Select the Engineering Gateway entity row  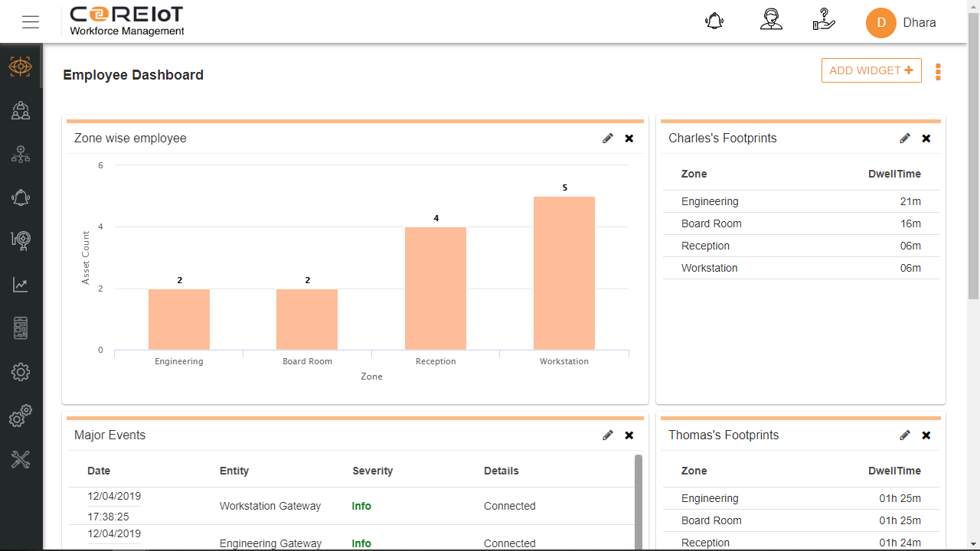coord(352,539)
